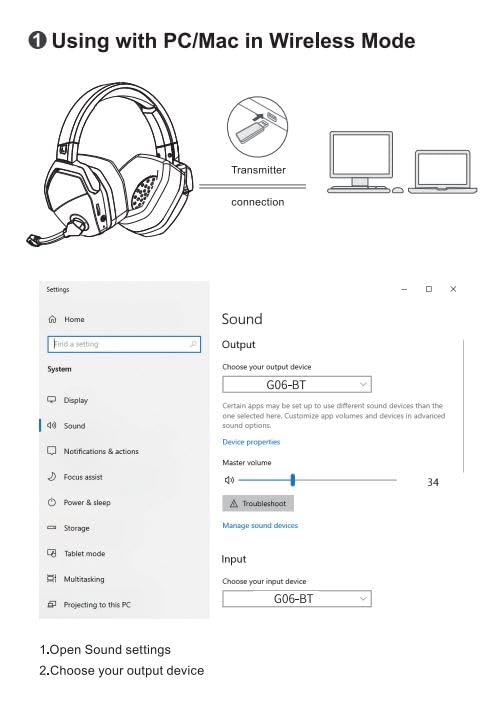The image size is (503, 726).
Task: Click the Storage drive icon
Action: [52, 527]
